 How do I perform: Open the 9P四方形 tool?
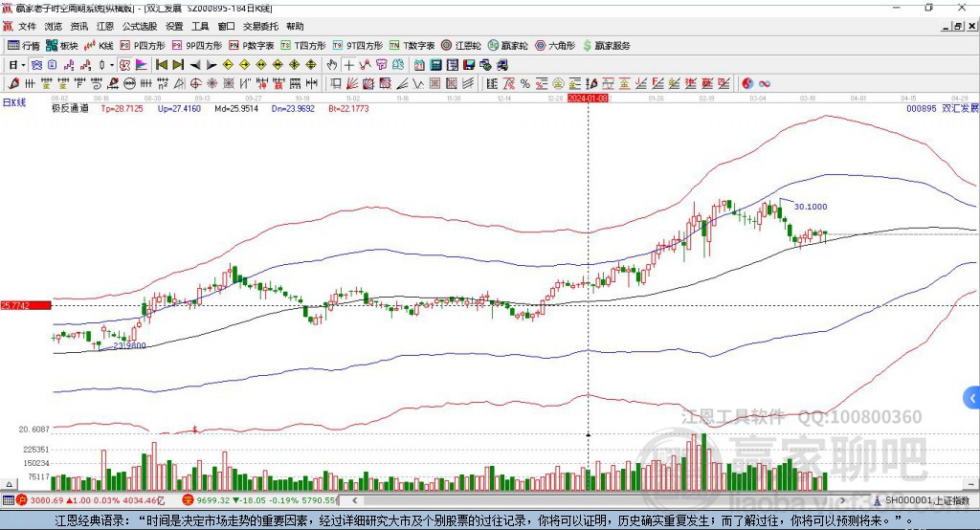[x=197, y=46]
